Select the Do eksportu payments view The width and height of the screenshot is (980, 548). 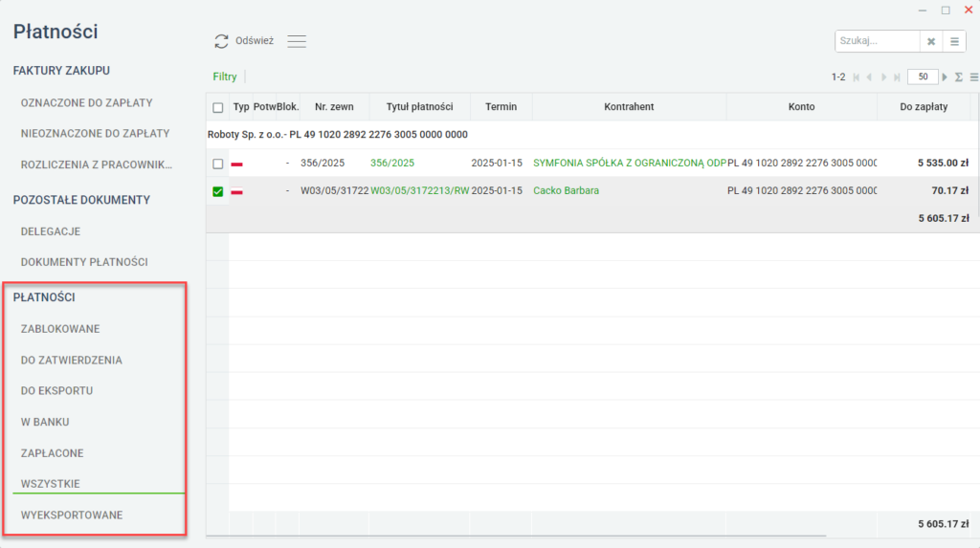(56, 390)
